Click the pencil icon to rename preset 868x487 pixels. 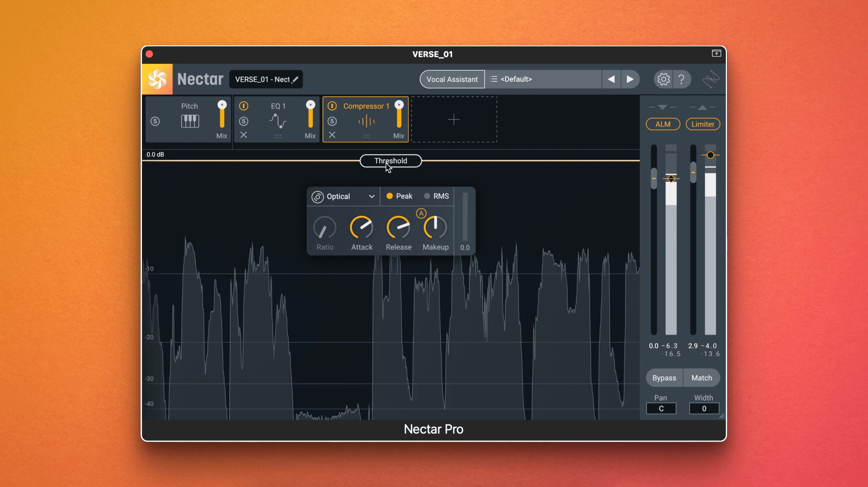295,80
